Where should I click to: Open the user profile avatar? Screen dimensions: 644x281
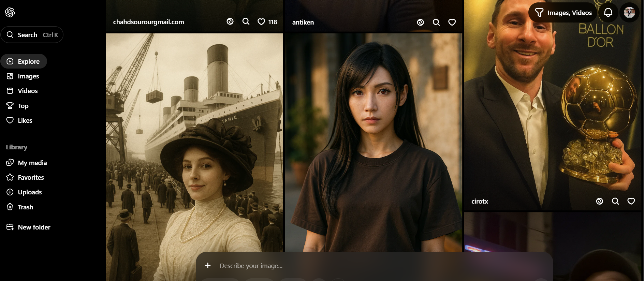click(x=629, y=13)
